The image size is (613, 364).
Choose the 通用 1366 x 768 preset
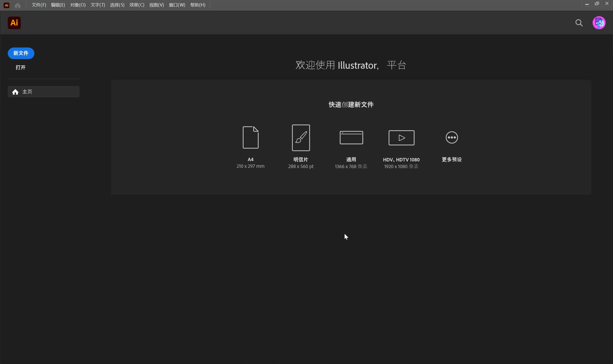(x=351, y=138)
